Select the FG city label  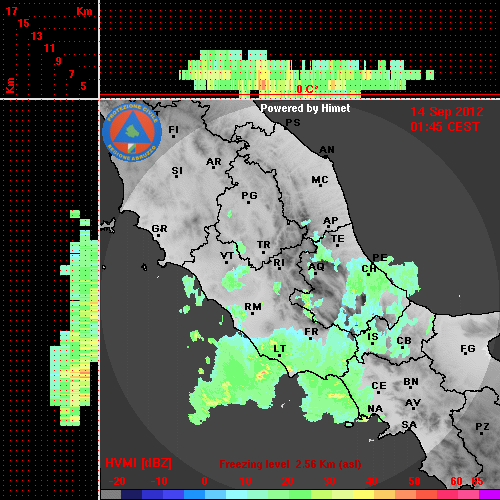point(468,349)
